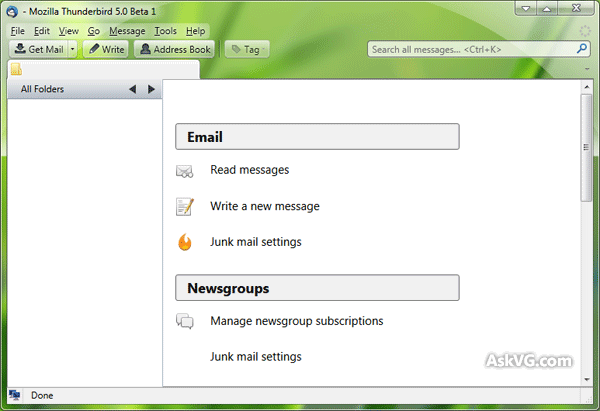Image resolution: width=600 pixels, height=411 pixels.
Task: Open the Tools menu
Action: [165, 31]
